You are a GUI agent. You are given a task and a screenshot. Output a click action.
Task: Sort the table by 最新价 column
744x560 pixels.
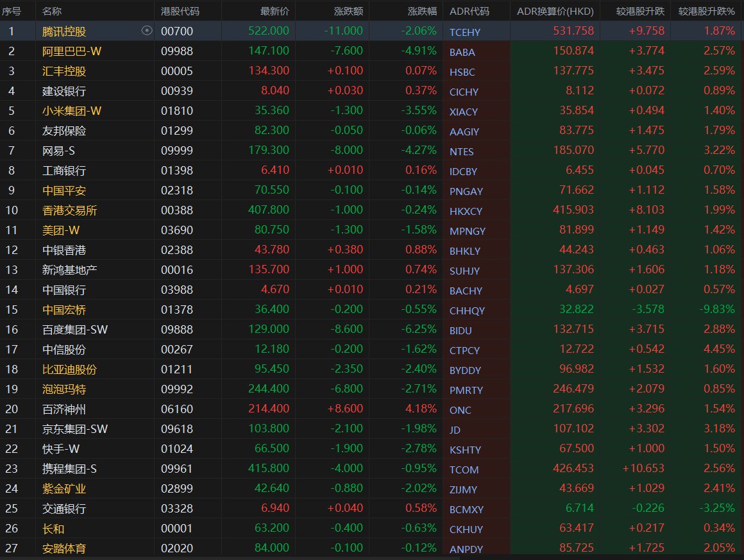[x=275, y=11]
